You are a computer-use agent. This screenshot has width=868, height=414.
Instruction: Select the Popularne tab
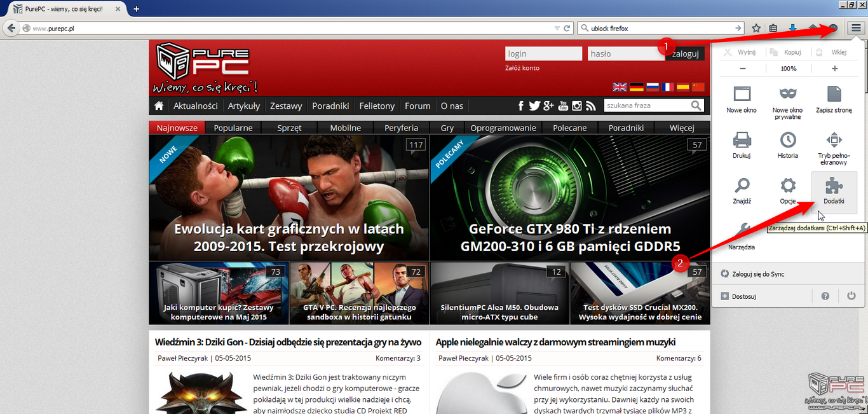click(x=233, y=128)
